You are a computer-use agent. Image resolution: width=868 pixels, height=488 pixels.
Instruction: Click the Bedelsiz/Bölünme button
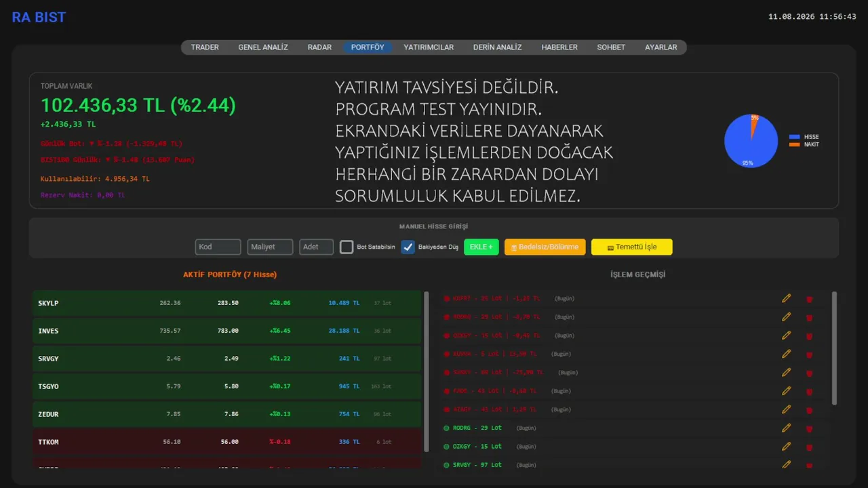(545, 247)
